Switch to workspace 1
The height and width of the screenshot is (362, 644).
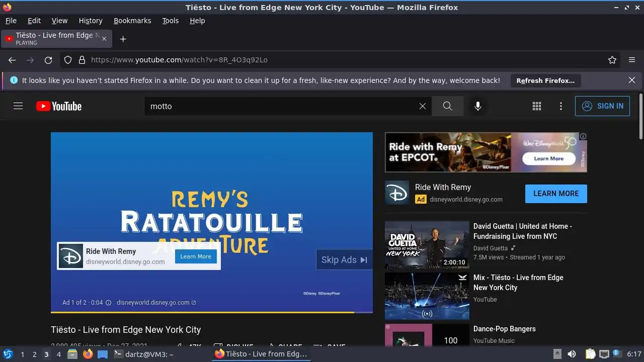tap(22, 354)
